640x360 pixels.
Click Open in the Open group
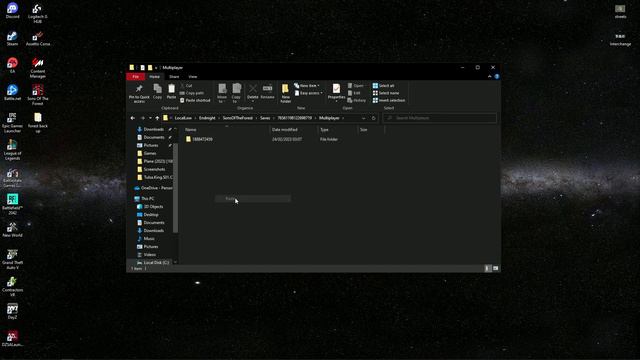pyautogui.click(x=356, y=86)
